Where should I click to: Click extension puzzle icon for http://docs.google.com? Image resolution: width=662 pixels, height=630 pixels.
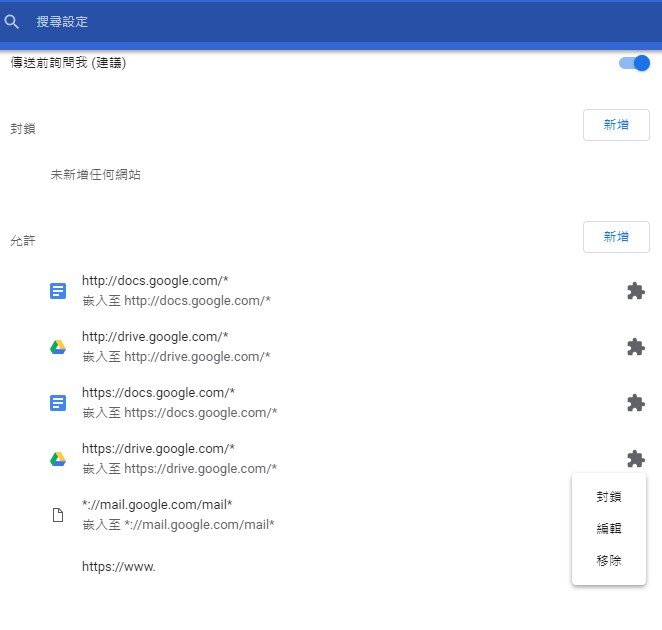click(635, 291)
